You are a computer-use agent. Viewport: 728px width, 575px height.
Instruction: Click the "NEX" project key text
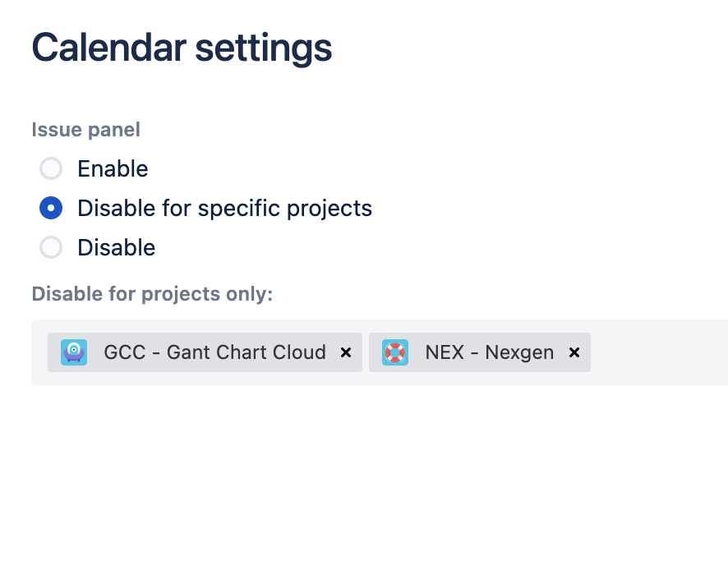tap(446, 352)
